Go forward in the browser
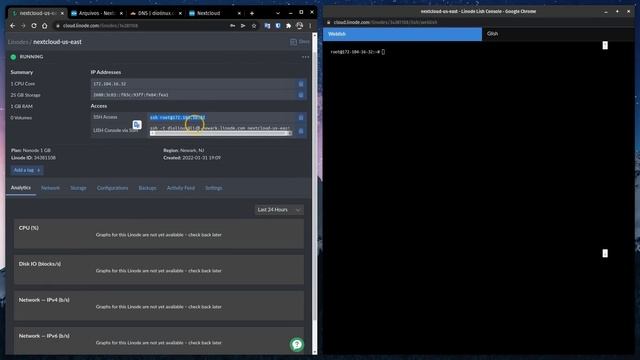 23,26
